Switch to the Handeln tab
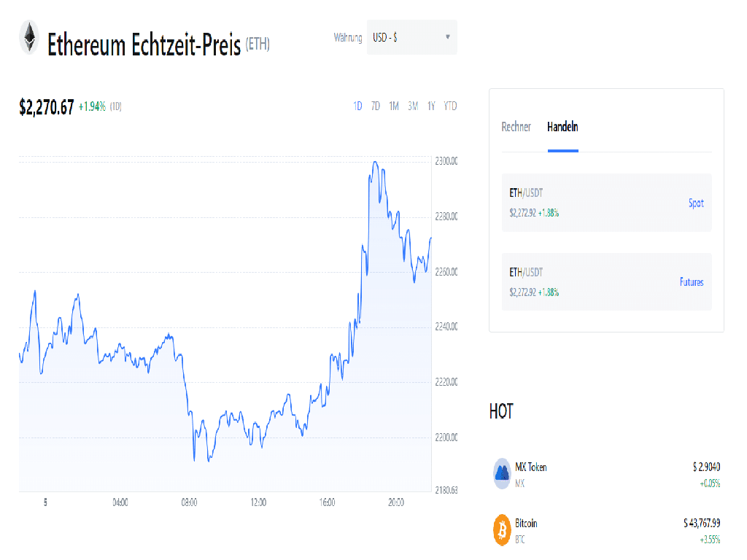The image size is (747, 560). point(562,127)
